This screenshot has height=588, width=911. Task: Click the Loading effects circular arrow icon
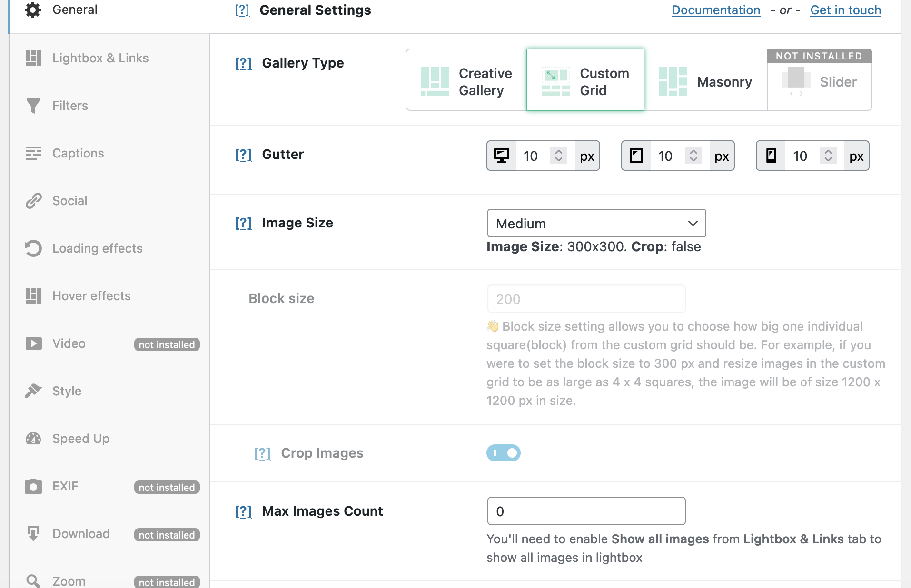point(33,248)
